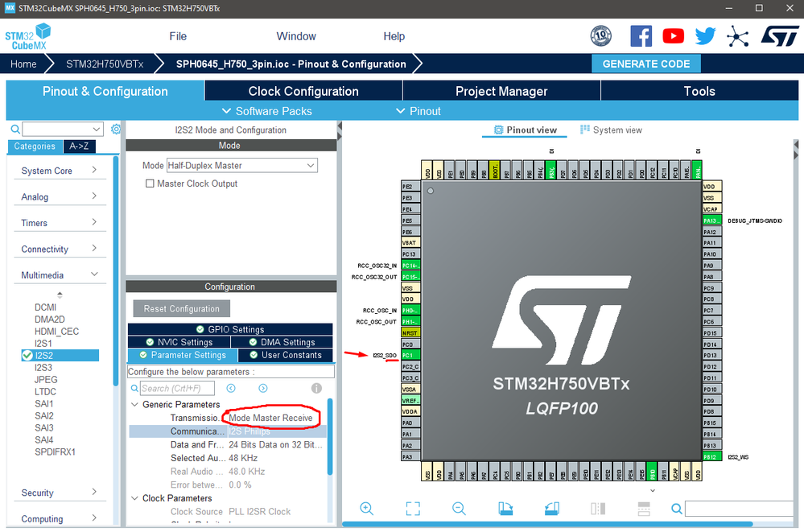Rotate chip counter-clockwise icon

[x=552, y=509]
